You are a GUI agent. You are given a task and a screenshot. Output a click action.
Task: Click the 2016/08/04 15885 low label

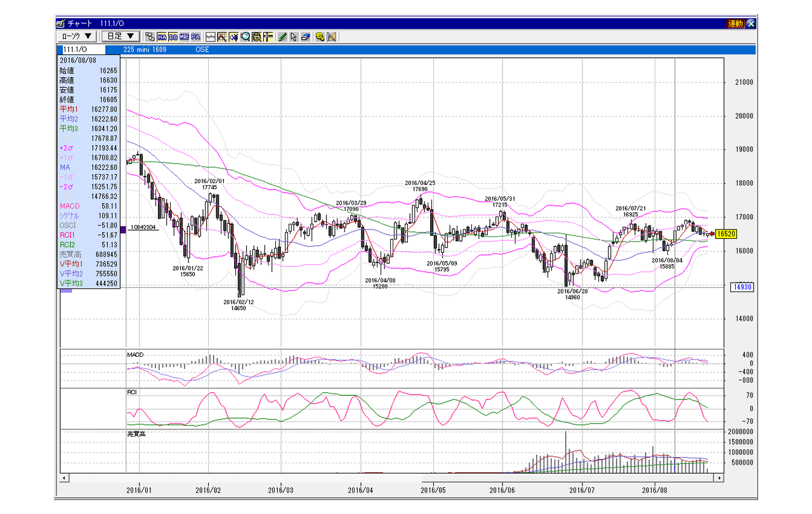pyautogui.click(x=667, y=263)
